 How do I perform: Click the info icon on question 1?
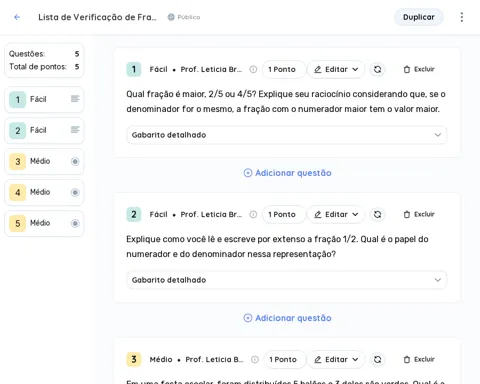tap(253, 69)
